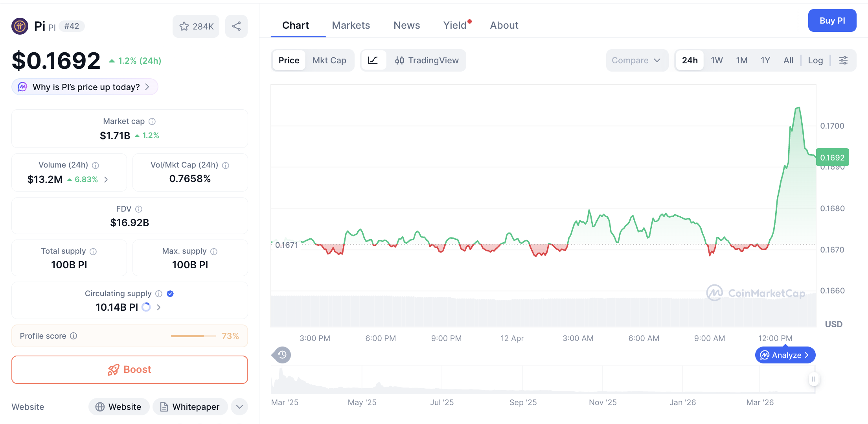Select the line chart icon

373,60
